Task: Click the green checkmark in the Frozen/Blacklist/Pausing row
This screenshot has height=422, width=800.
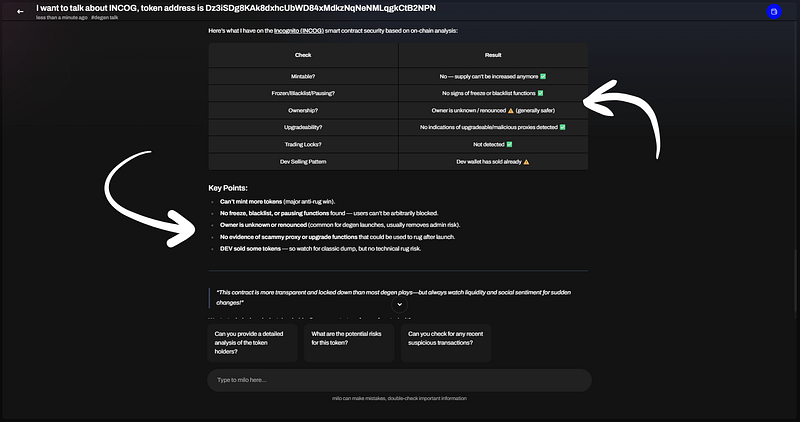Action: tap(540, 93)
